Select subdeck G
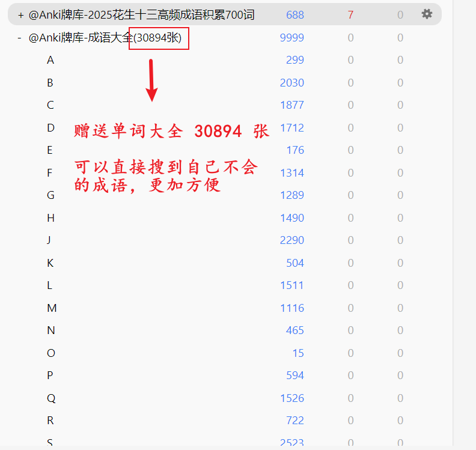This screenshot has height=450, width=476. (50, 195)
